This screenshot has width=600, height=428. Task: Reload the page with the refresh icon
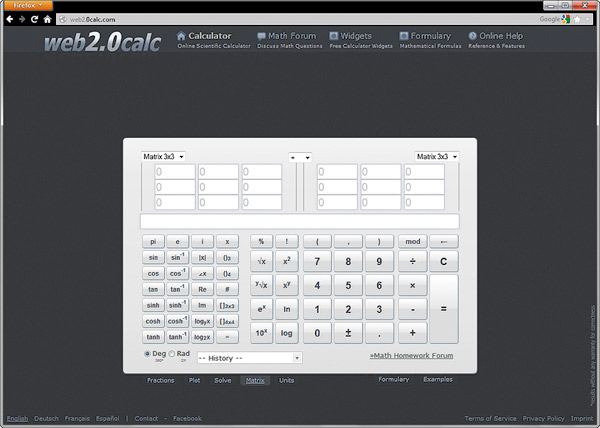coord(34,19)
